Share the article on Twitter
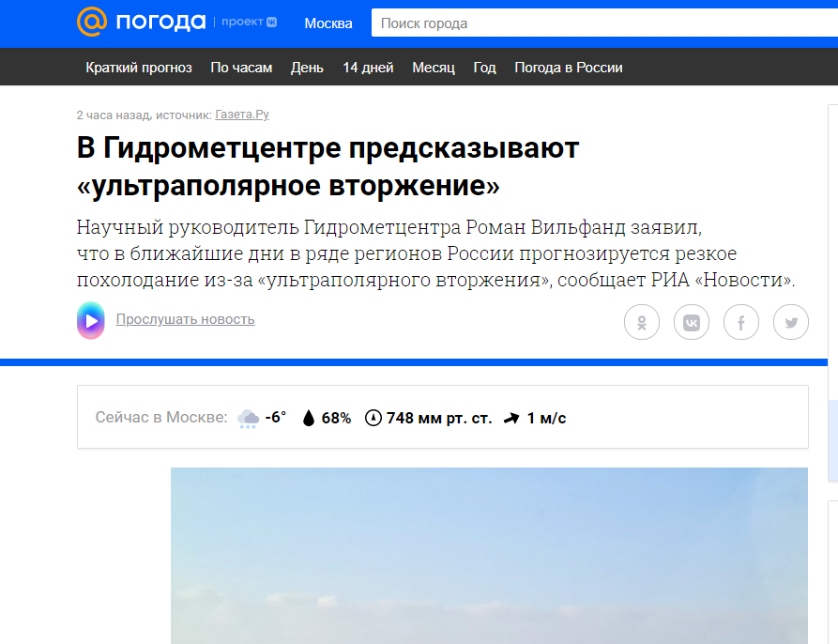 click(x=790, y=322)
